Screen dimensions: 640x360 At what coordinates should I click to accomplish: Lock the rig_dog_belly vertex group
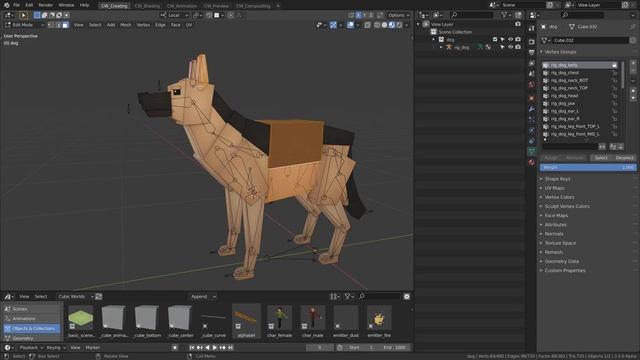point(614,65)
